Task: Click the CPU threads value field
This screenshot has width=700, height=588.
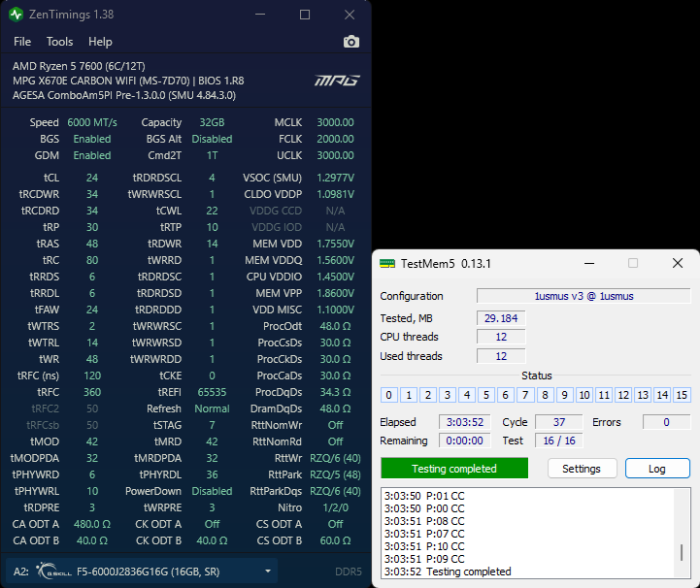Action: pos(501,337)
